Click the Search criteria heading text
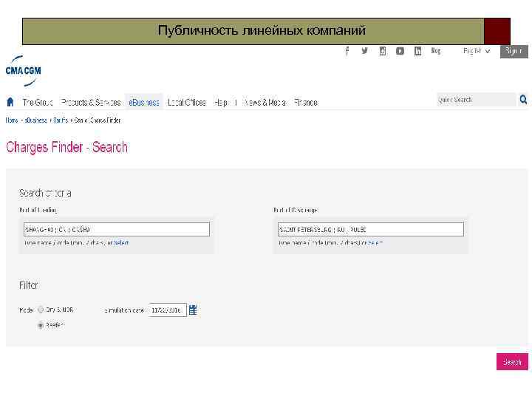The height and width of the screenshot is (399, 532). (45, 193)
